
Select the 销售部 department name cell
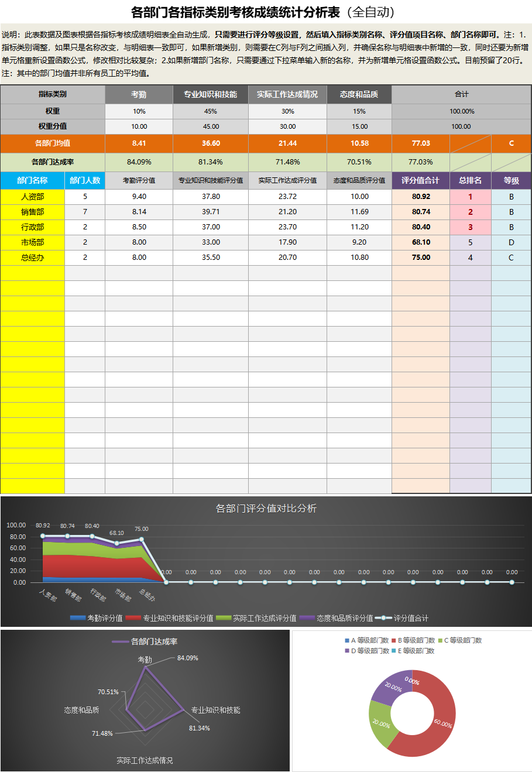coord(32,212)
